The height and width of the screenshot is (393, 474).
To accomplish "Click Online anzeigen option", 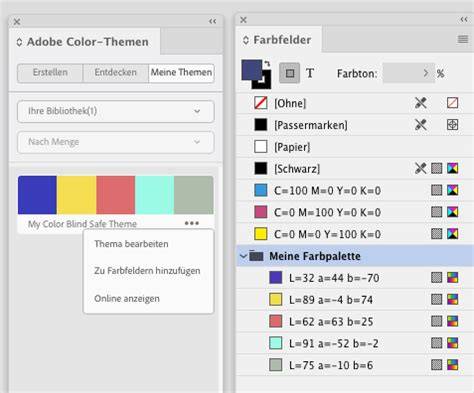I will [127, 298].
